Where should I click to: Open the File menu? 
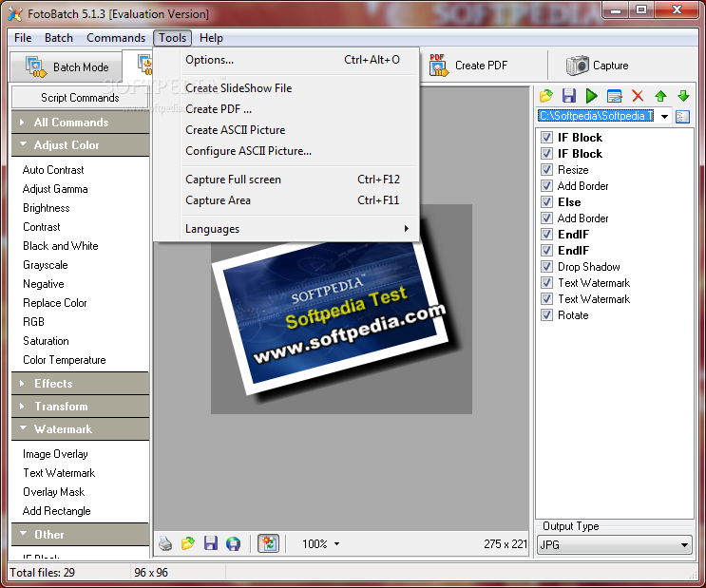pos(23,38)
